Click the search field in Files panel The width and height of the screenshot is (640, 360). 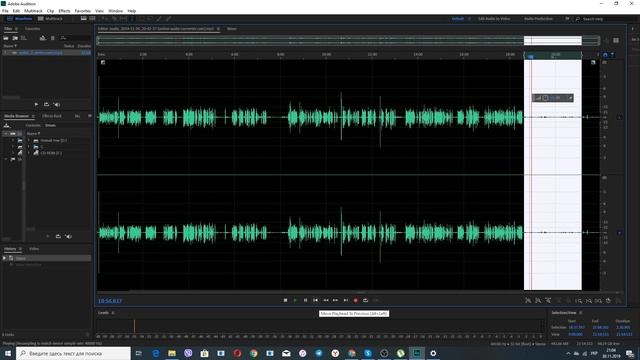point(76,38)
